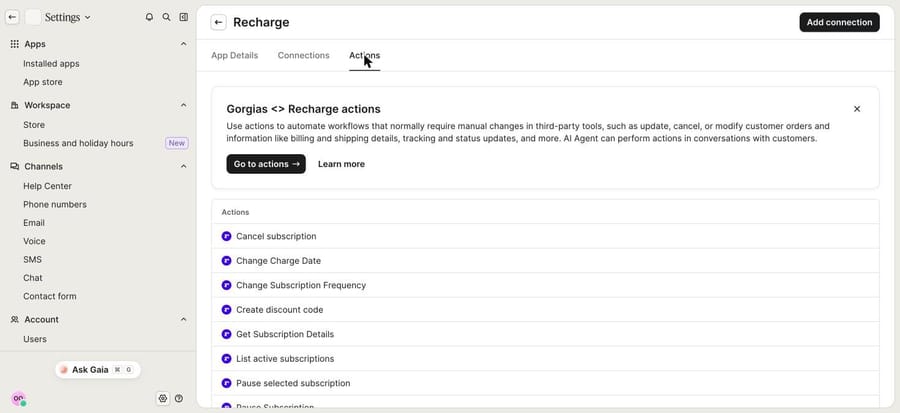The image size is (900, 413).
Task: Click the workspace logo next to Settings
Action: [33, 17]
